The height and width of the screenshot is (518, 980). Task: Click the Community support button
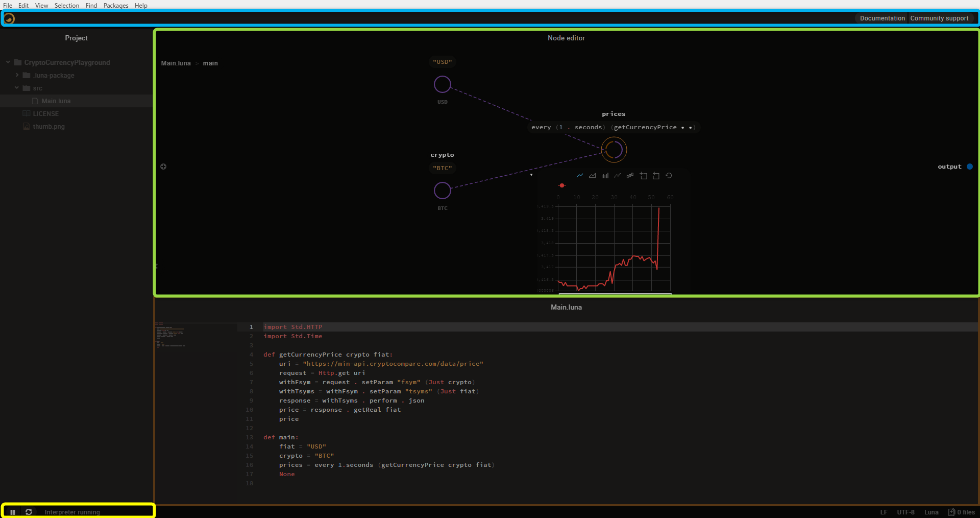[939, 18]
